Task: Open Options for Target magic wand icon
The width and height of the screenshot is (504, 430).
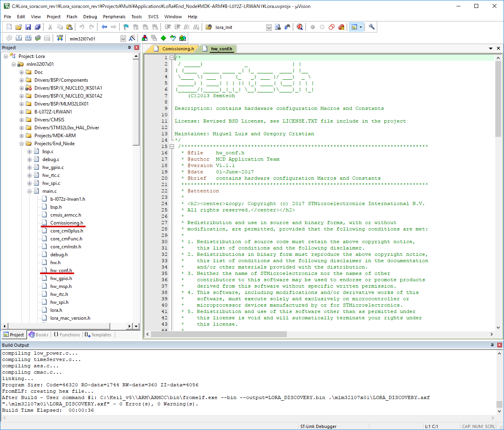Action: point(132,38)
